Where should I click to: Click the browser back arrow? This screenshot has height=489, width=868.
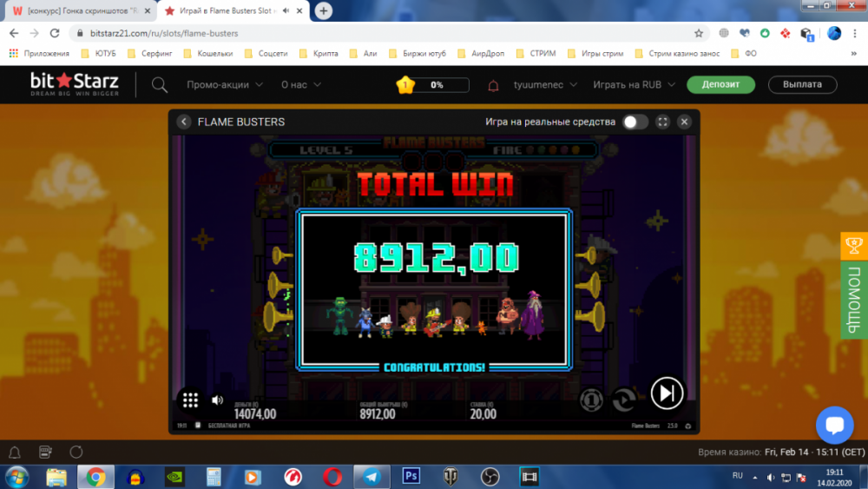(x=14, y=33)
